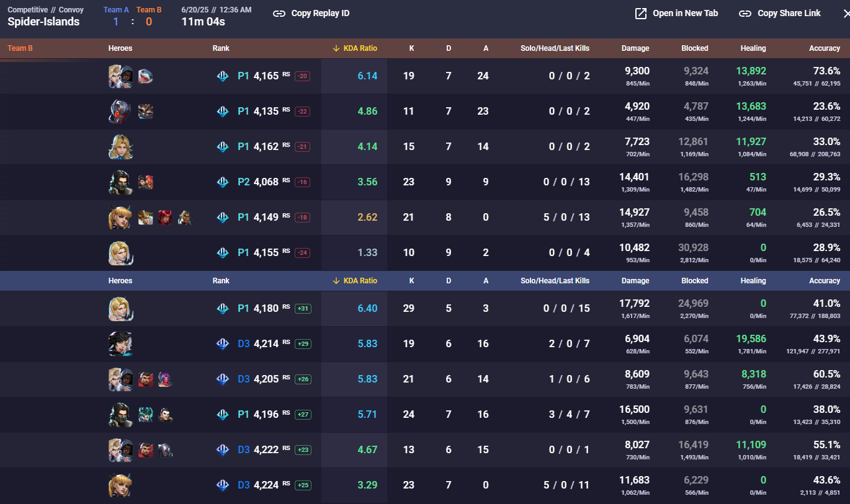Click the rank emblem beside P1 4,165
This screenshot has width=850, height=504.
coord(222,76)
